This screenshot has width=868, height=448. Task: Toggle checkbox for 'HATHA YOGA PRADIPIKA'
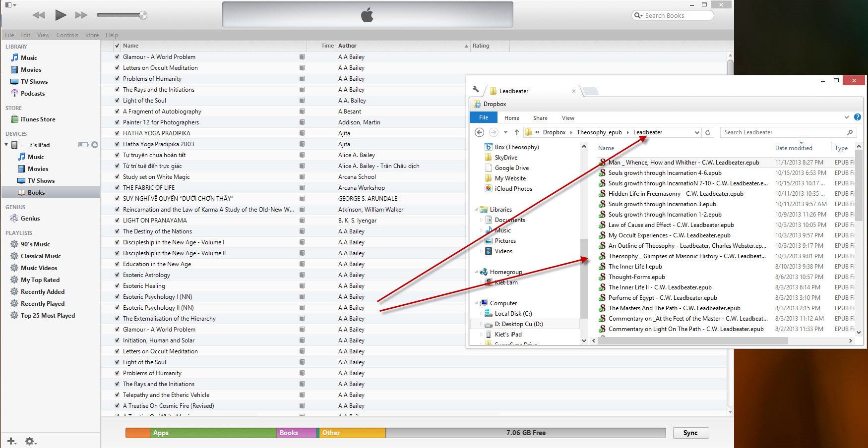(x=117, y=133)
